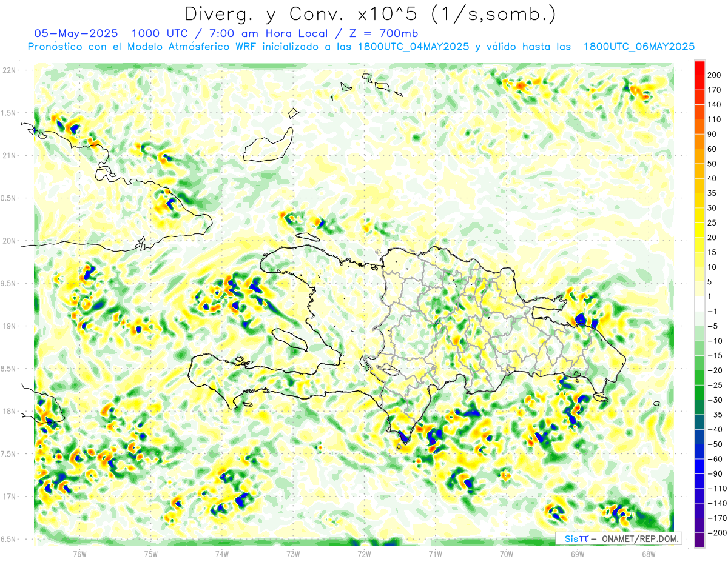Screen dimensions: 728x562
Task: Click the colorbar value '200'
Action: pyautogui.click(x=715, y=75)
